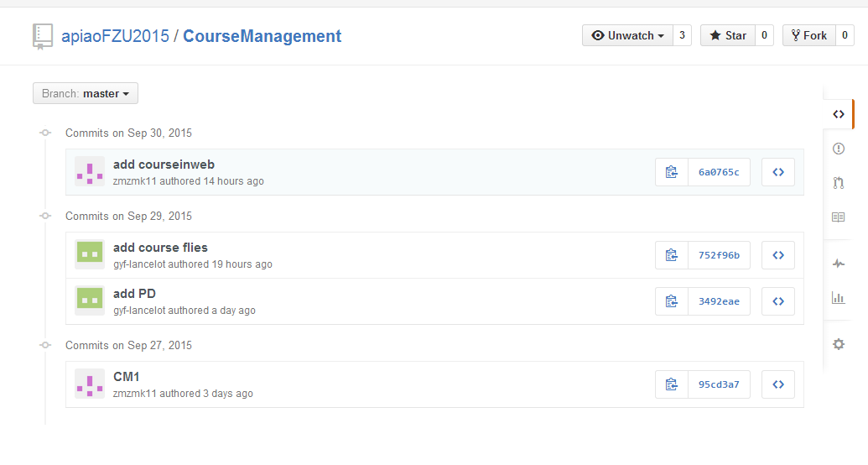
Task: Open the Code tab in sidebar
Action: click(x=839, y=114)
